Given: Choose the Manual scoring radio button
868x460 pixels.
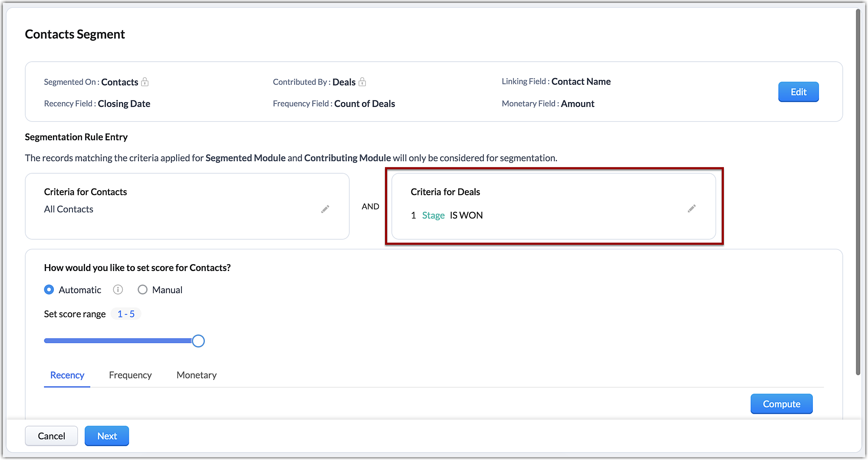Looking at the screenshot, I should (x=142, y=290).
